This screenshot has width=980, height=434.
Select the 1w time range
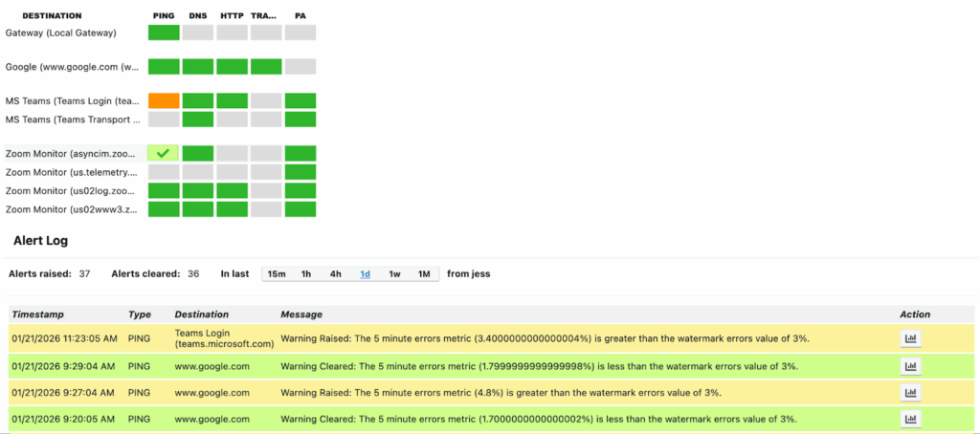[x=394, y=273]
